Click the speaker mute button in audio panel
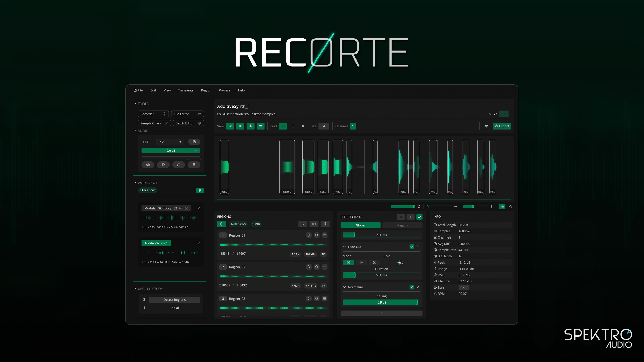This screenshot has height=362, width=644. 148,165
